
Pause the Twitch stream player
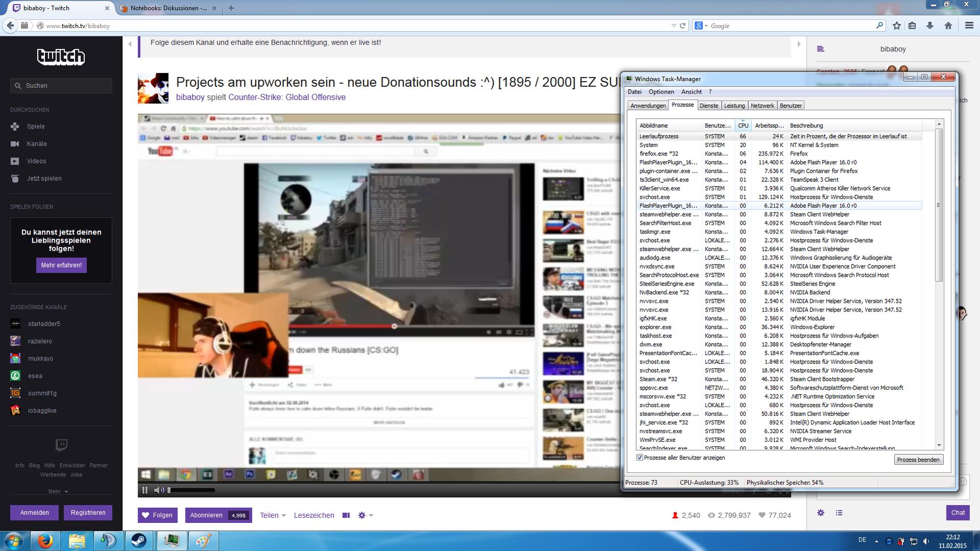coord(145,490)
